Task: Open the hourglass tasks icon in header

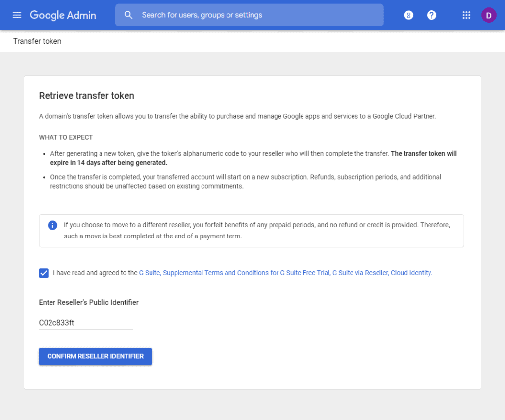Action: coord(408,15)
